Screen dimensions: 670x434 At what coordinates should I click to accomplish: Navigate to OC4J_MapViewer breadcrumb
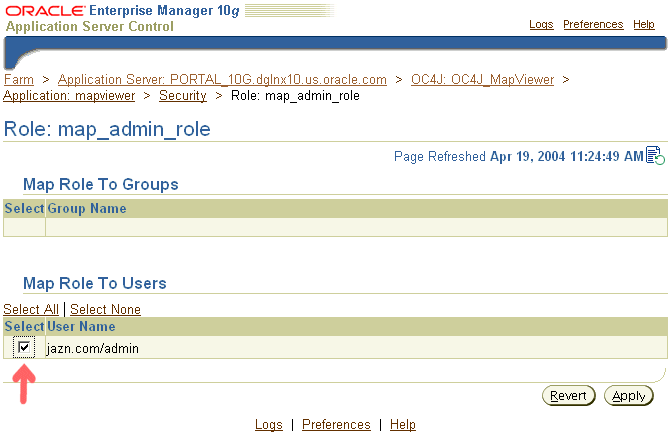(x=482, y=79)
